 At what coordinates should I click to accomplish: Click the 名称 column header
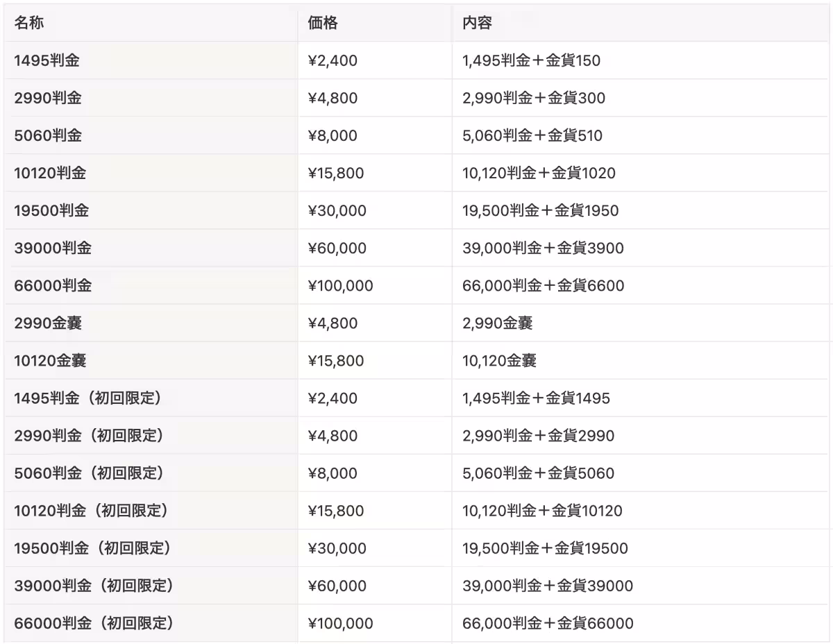point(30,23)
